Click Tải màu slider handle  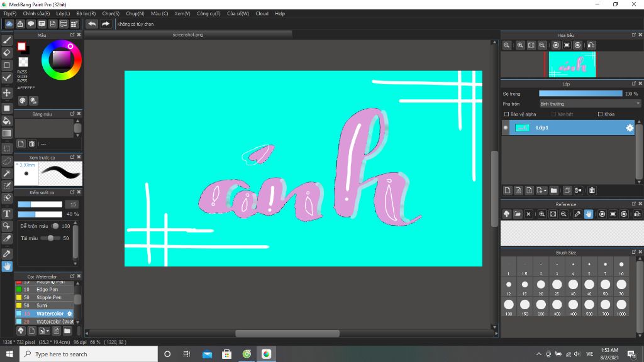(x=50, y=238)
